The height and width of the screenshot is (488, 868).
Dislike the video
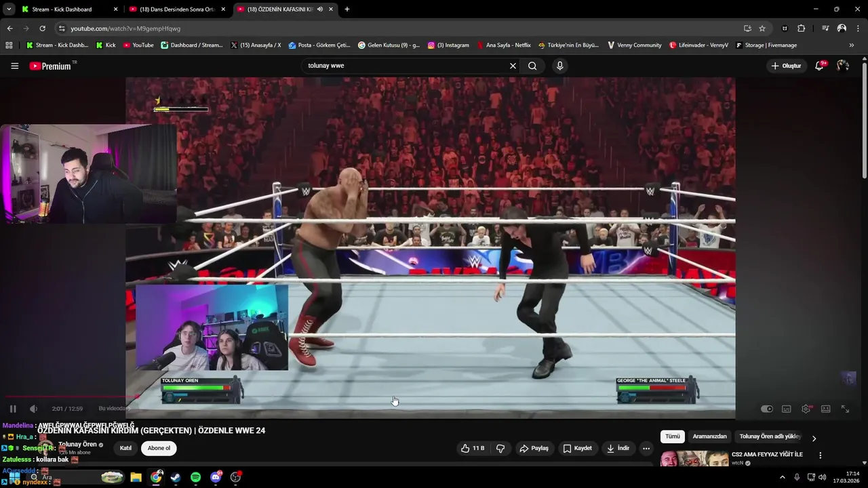(x=500, y=448)
